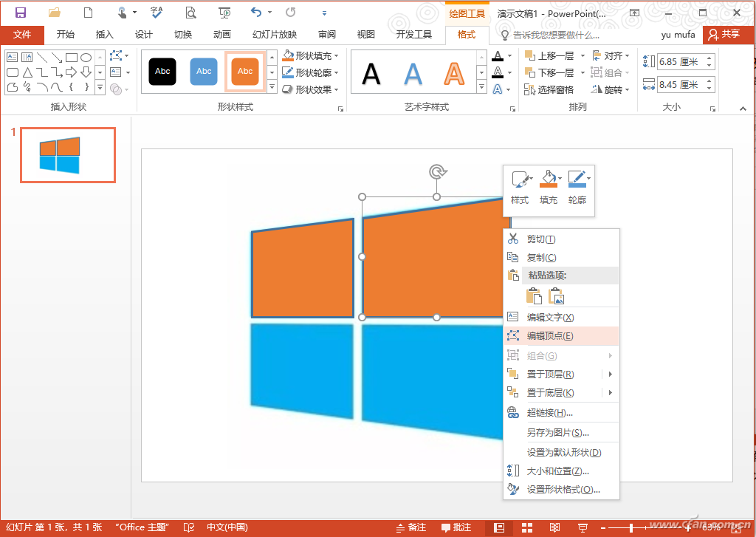
Task: Switch to slide sorter view icon
Action: pos(527,528)
